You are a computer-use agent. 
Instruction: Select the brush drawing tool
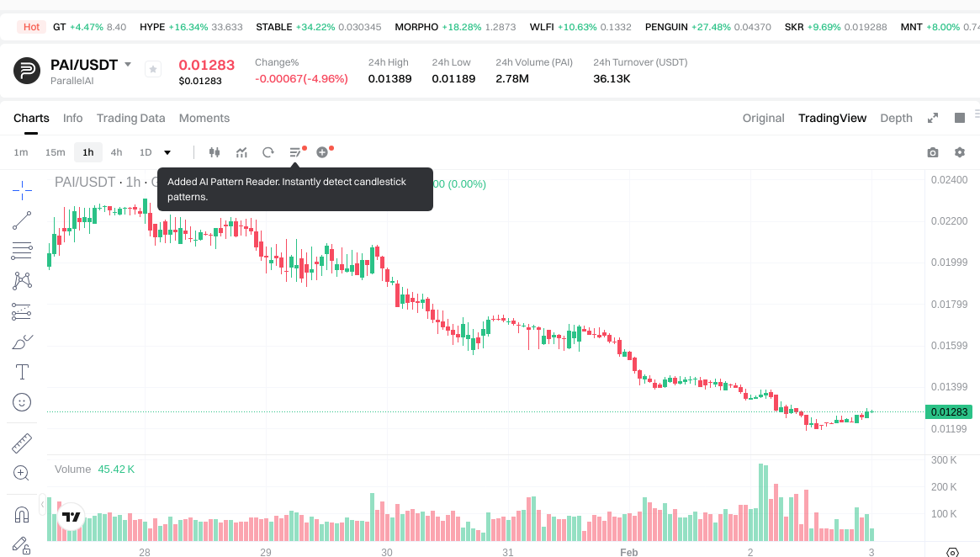(22, 342)
